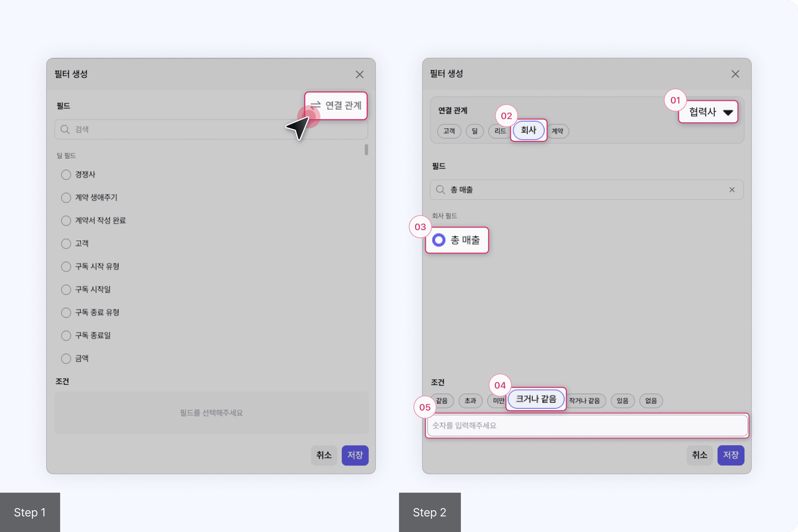798x532 pixels.
Task: Choose the 총 매출 radio button
Action: click(x=439, y=240)
